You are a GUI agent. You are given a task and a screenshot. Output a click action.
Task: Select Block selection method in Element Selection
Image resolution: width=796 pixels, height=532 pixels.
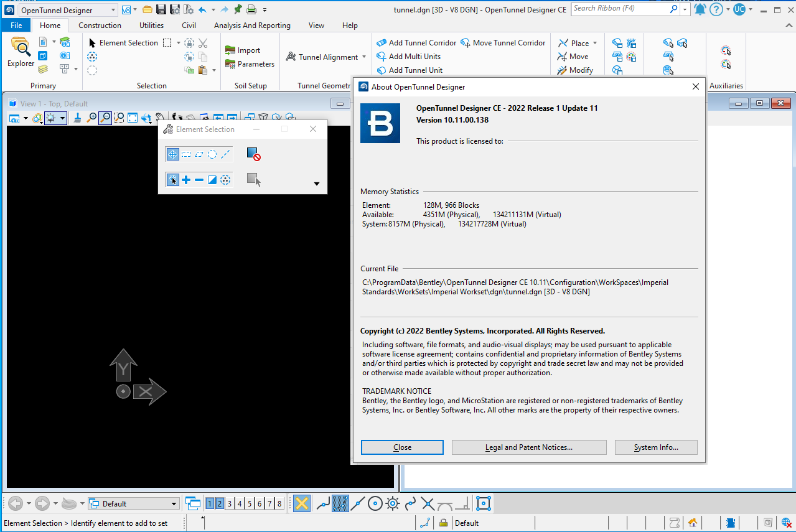(x=186, y=154)
